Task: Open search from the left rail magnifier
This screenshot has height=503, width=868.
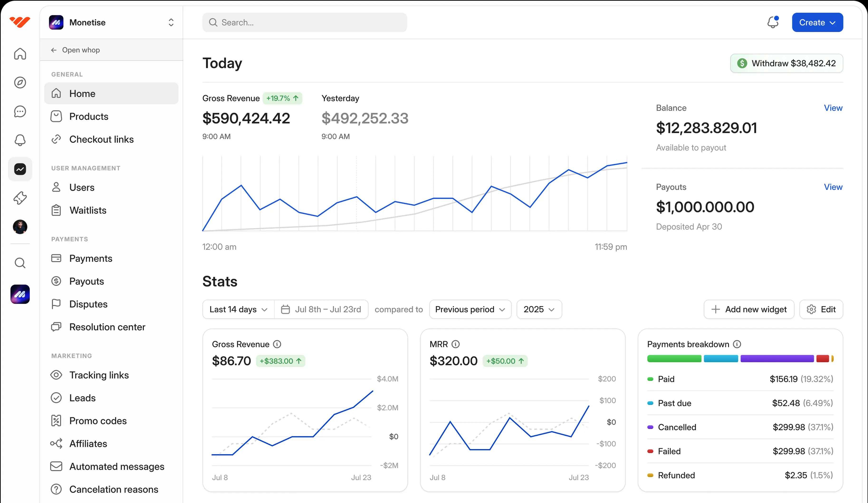Action: tap(20, 263)
